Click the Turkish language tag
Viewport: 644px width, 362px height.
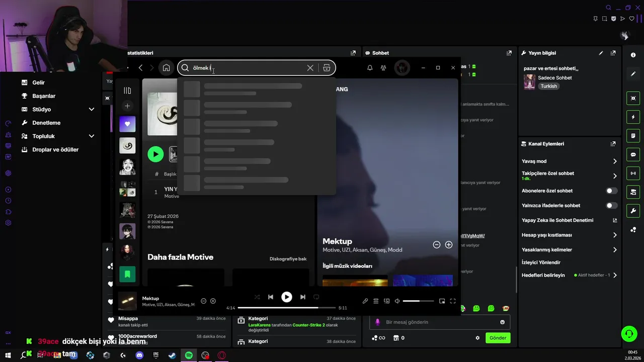[549, 86]
